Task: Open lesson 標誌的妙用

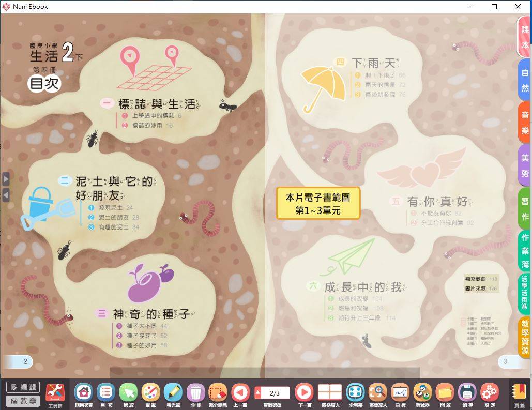Action: click(x=147, y=125)
